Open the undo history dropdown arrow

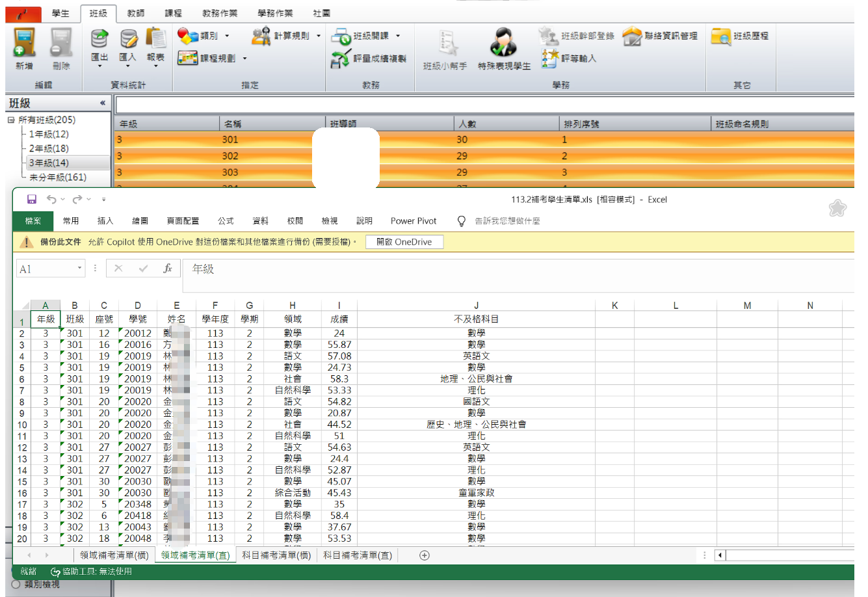(x=62, y=200)
